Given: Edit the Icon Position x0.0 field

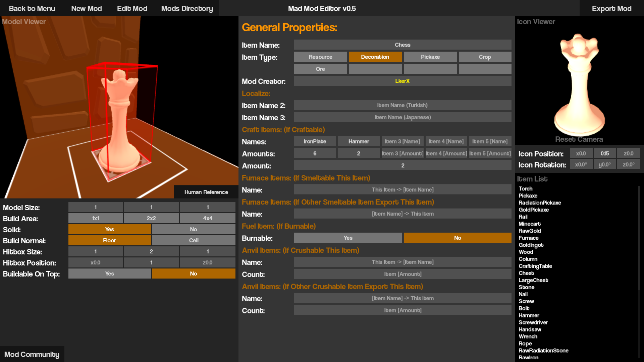Looking at the screenshot, I should [581, 154].
